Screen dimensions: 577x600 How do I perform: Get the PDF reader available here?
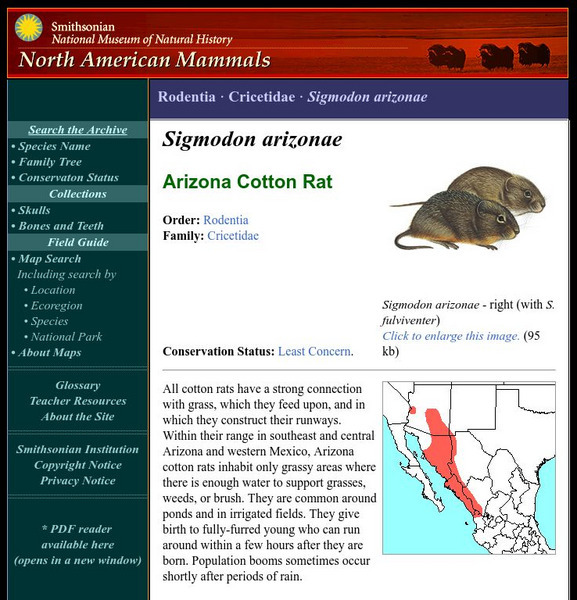coord(78,545)
